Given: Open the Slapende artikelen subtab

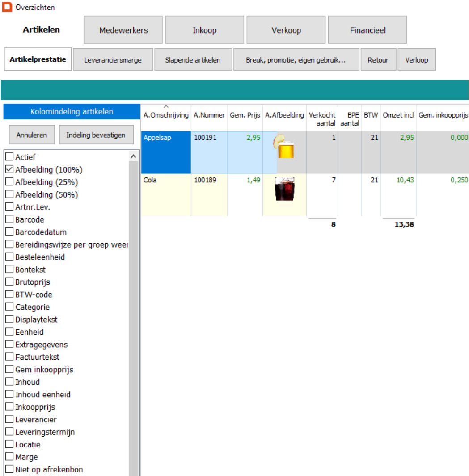Looking at the screenshot, I should 193,60.
